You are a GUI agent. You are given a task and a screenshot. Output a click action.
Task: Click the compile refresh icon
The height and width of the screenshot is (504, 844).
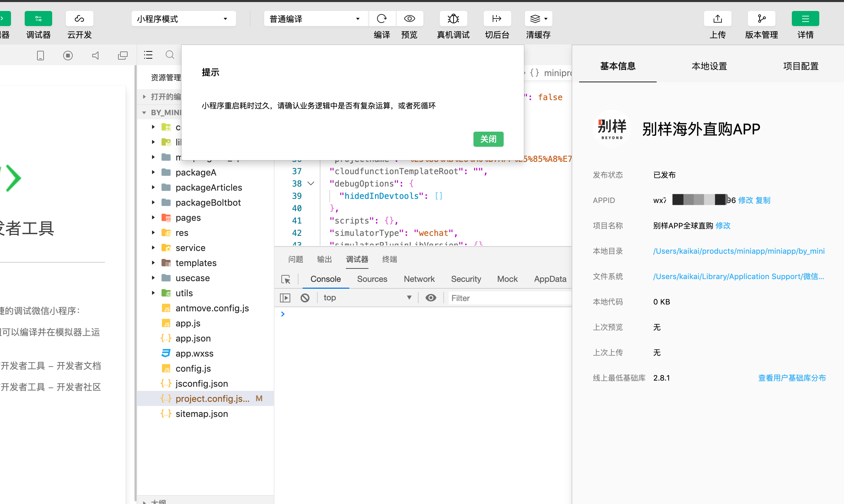click(x=382, y=19)
